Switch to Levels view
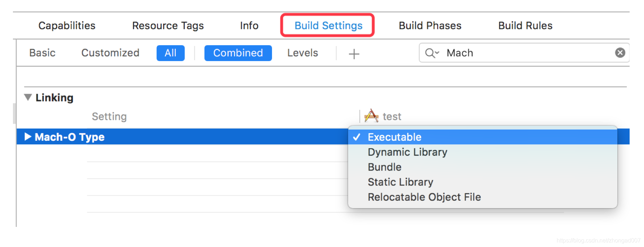 click(303, 53)
